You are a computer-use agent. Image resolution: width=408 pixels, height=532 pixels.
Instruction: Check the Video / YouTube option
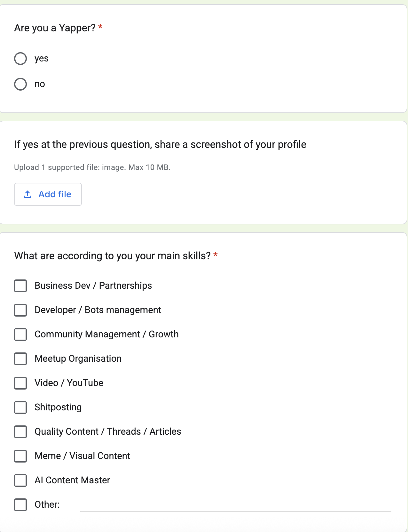(x=20, y=383)
